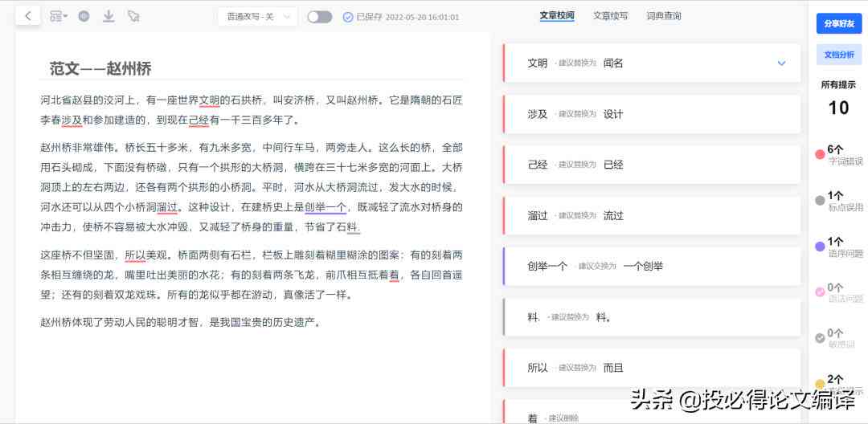This screenshot has height=424, width=868.
Task: Filter by 语序问题 purple dot category
Action: coord(838,247)
